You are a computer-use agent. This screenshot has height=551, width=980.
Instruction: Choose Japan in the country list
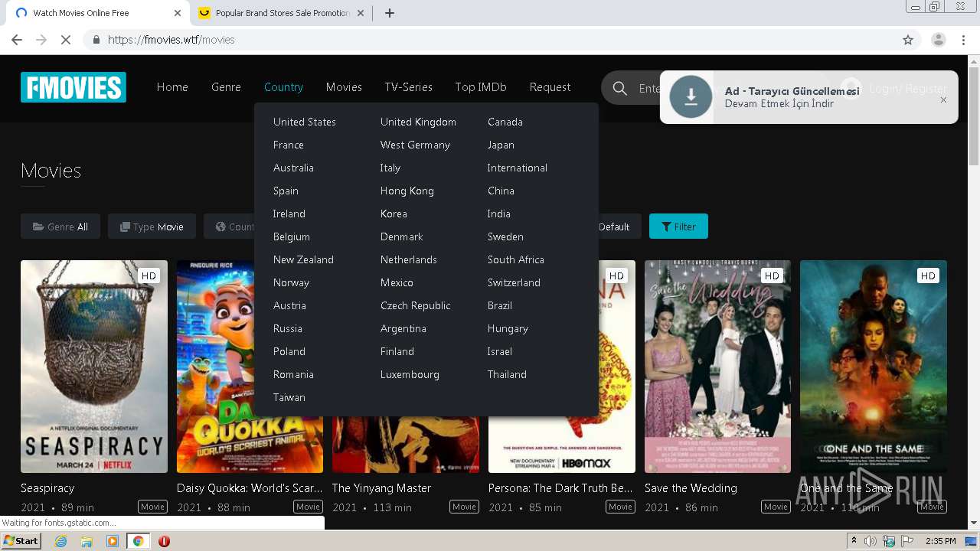[501, 145]
